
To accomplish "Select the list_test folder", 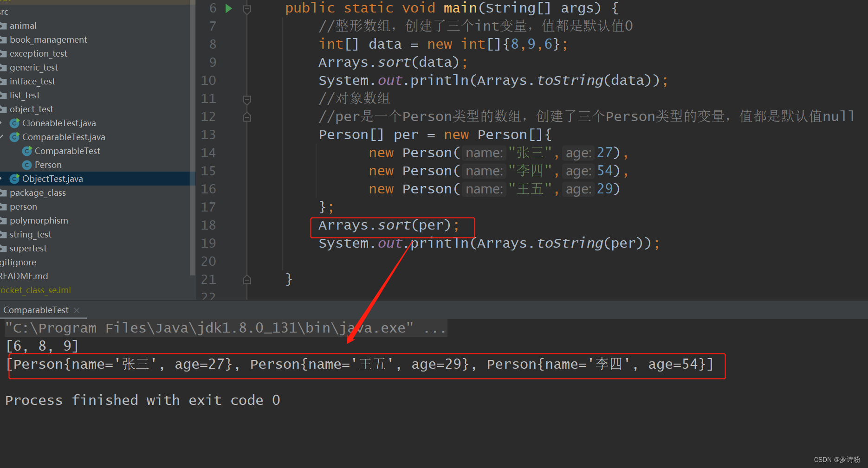I will 25,96.
